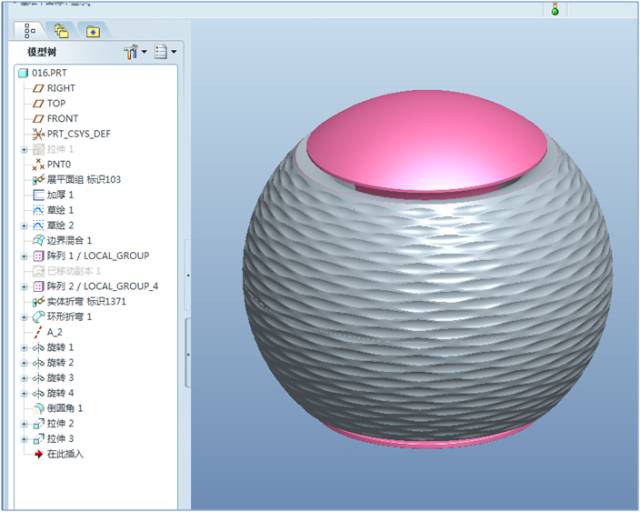
Task: Click the 加厚 1 thicken feature icon
Action: [39, 195]
